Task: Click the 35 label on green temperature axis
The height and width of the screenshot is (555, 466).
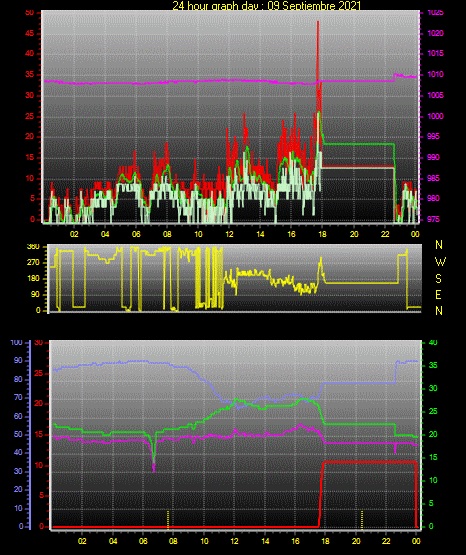Action: [433, 366]
